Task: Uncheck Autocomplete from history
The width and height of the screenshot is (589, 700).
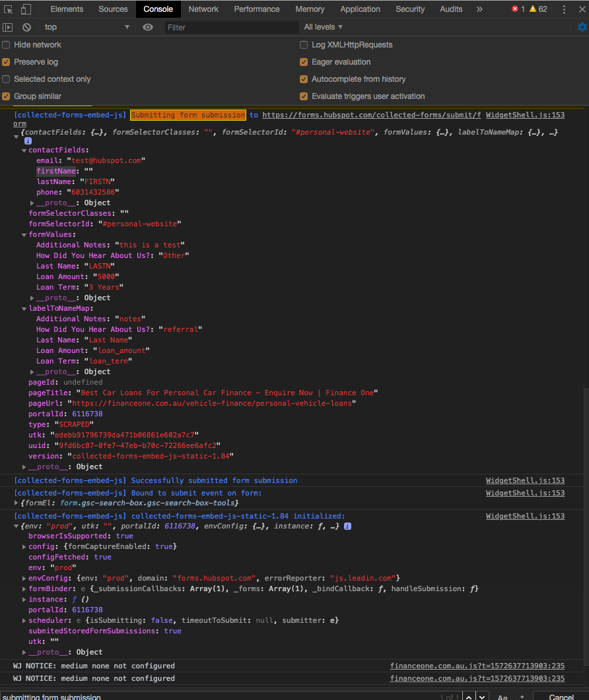Action: coord(304,79)
